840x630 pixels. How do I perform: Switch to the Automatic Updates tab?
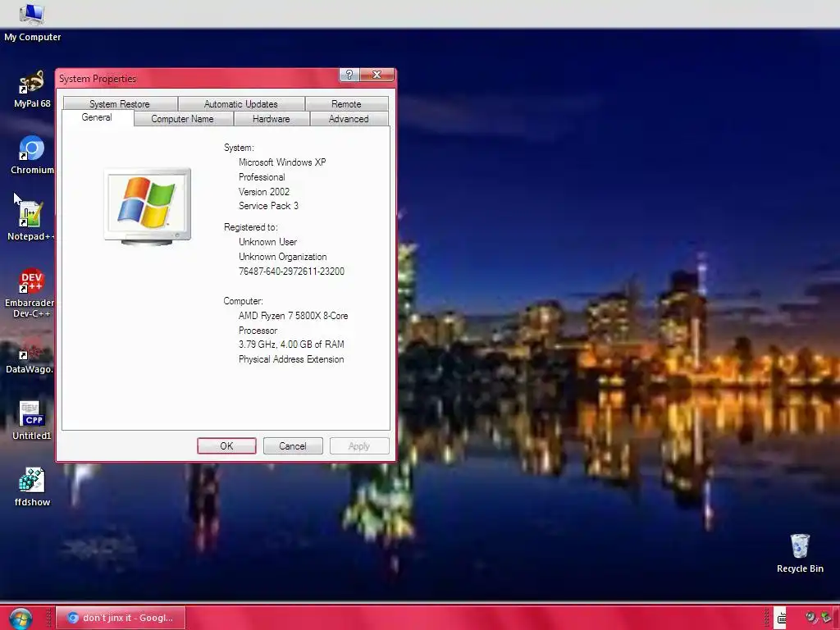[x=241, y=103]
